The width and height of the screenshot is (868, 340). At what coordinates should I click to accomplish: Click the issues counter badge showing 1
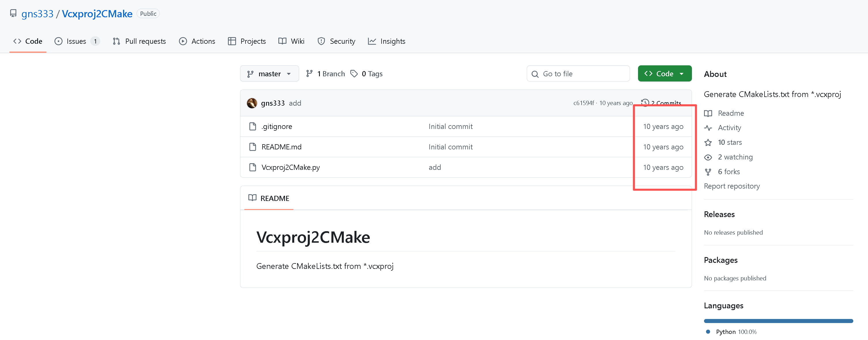(x=95, y=41)
